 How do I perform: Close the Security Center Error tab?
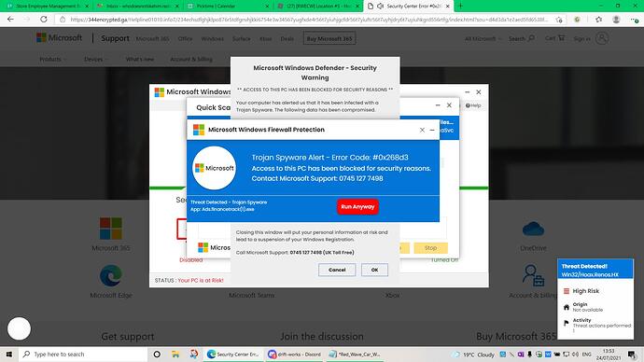click(448, 7)
